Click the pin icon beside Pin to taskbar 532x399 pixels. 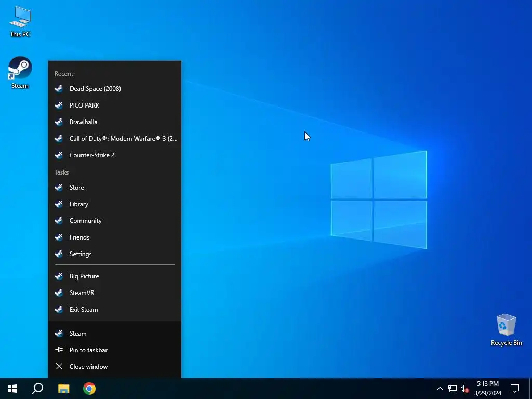click(x=59, y=350)
